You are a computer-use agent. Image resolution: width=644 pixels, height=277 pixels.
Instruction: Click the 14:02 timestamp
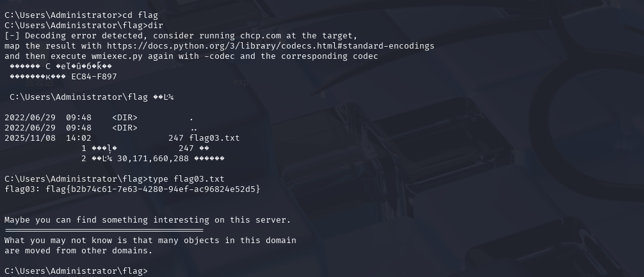78,138
